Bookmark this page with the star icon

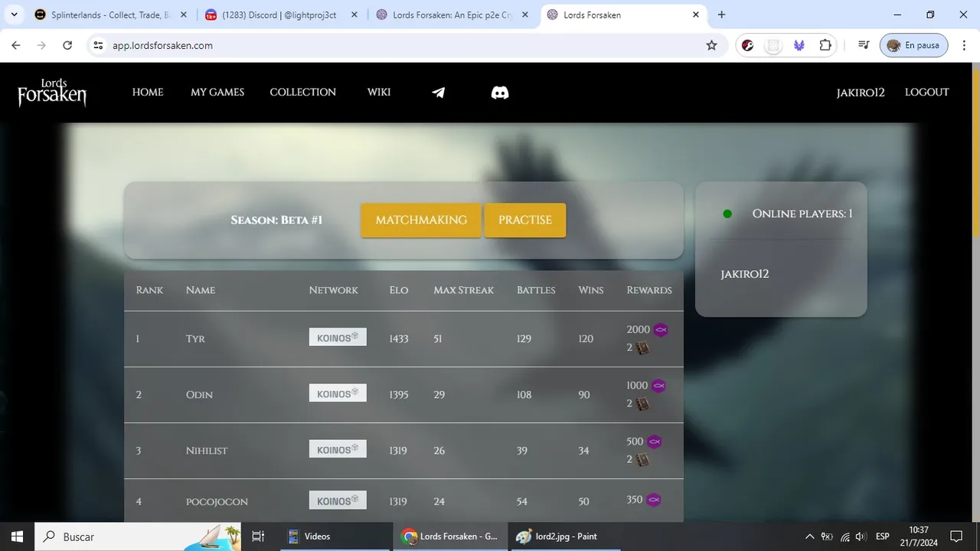pyautogui.click(x=711, y=45)
